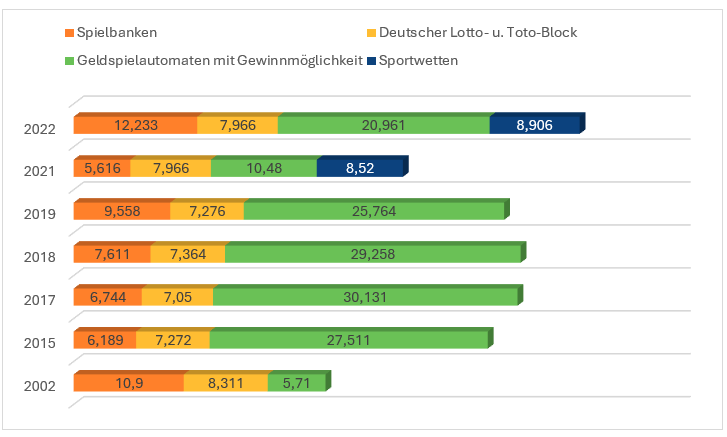This screenshot has height=437, width=727.
Task: Click the 2022 Spielbanken bar segment 12,233
Action: click(x=135, y=125)
